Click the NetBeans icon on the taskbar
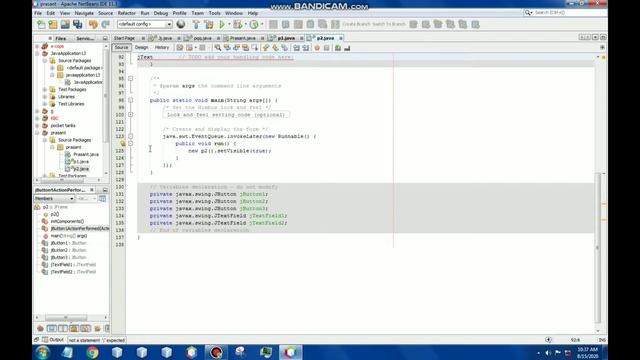640x360 pixels. (x=290, y=352)
